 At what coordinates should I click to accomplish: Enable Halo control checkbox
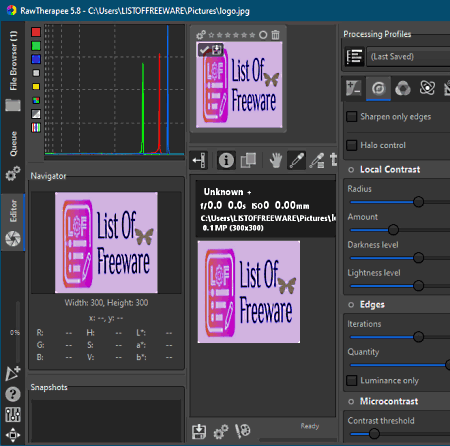point(352,145)
